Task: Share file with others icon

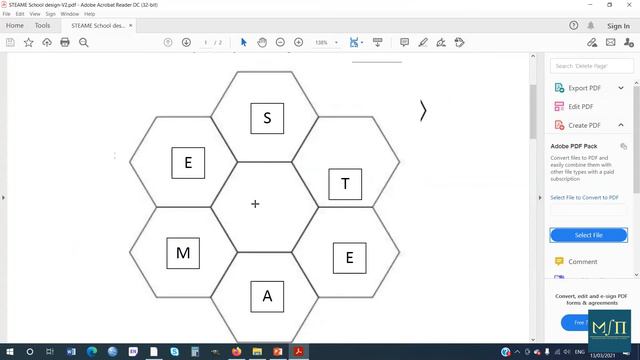Action: coord(629,42)
